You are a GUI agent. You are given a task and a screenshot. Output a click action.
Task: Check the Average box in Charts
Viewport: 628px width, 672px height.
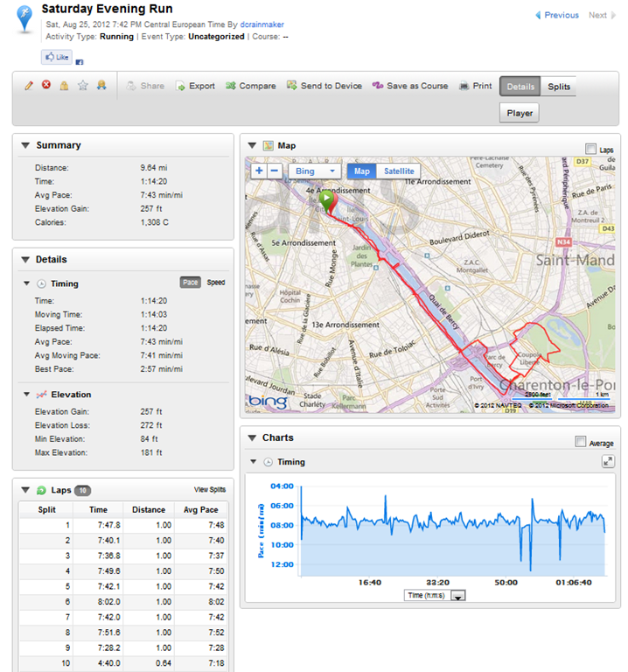(581, 443)
